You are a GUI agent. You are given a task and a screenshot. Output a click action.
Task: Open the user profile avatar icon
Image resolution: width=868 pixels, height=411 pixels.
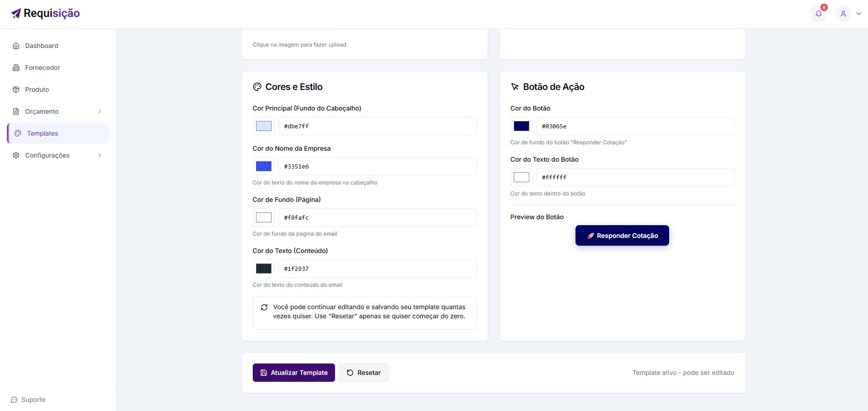pyautogui.click(x=843, y=14)
